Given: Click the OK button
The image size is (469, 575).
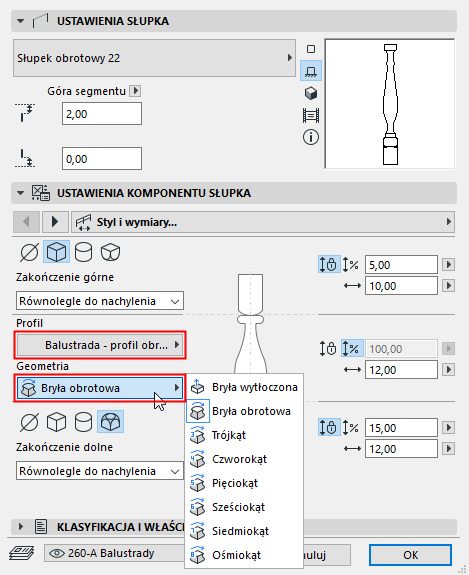Looking at the screenshot, I should 410,555.
